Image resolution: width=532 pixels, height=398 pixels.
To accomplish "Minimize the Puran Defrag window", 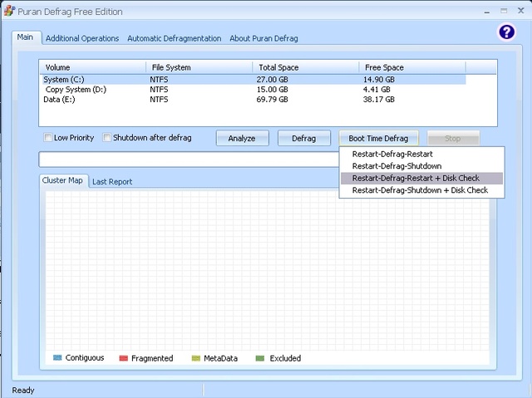I will 487,12.
